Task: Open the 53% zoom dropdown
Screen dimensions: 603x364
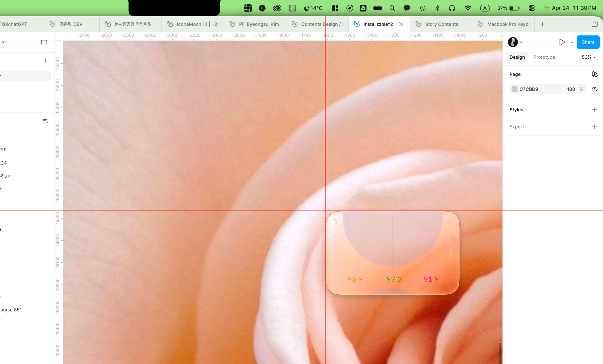Action: click(x=589, y=57)
